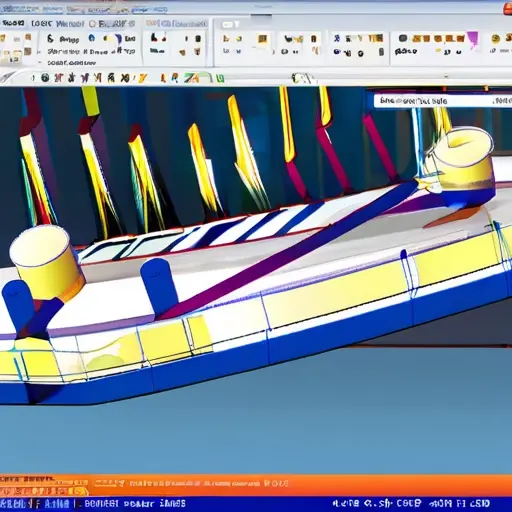Click the magenta flag-shaped icon in ribbon
This screenshot has height=512, width=512.
click(x=473, y=39)
